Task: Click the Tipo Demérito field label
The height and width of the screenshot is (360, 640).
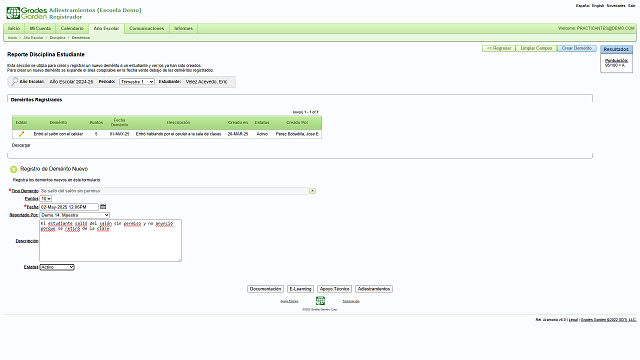Action: tap(24, 191)
